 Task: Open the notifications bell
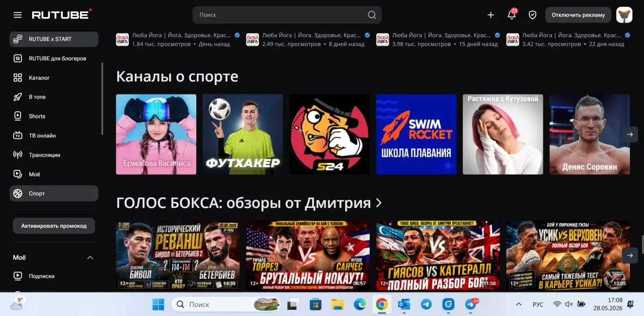point(512,15)
